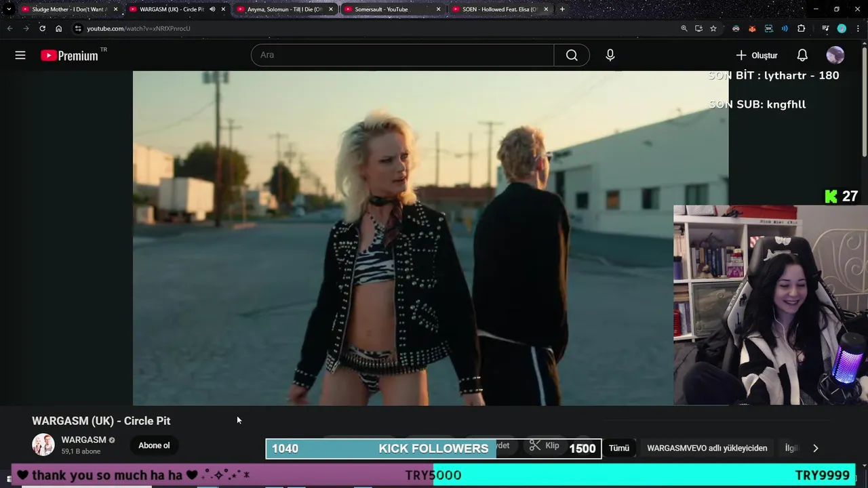Open the WARGASM channel avatar
This screenshot has width=868, height=488.
[x=43, y=445]
